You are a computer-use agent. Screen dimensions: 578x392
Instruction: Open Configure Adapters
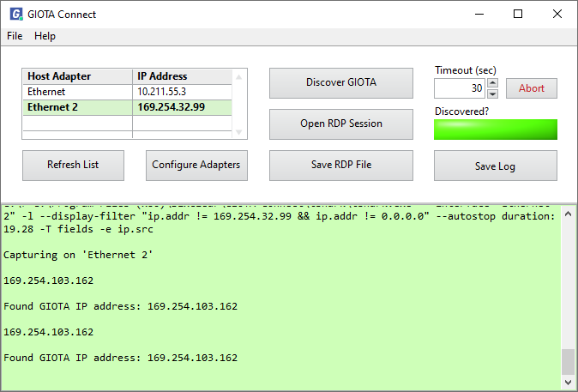(196, 166)
